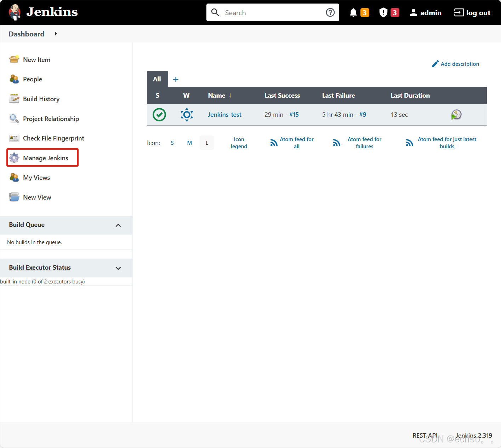Click the Build History notepad icon
501x448 pixels.
[x=14, y=99]
